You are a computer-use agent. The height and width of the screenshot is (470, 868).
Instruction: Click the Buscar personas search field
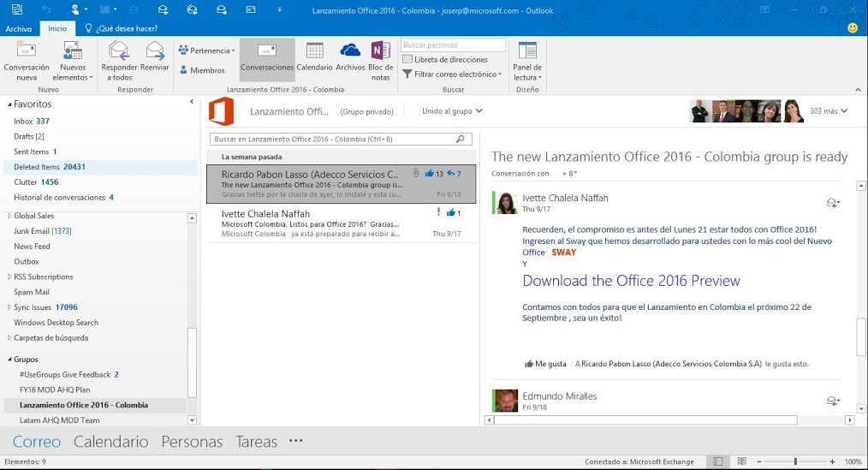point(453,45)
